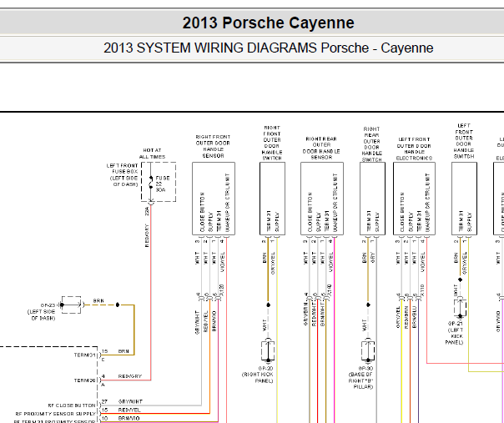Select the "LEFT FRONT OUTER DOOR HANDLE ELECTRONICS" heading
The image size is (504, 423).
(415, 149)
